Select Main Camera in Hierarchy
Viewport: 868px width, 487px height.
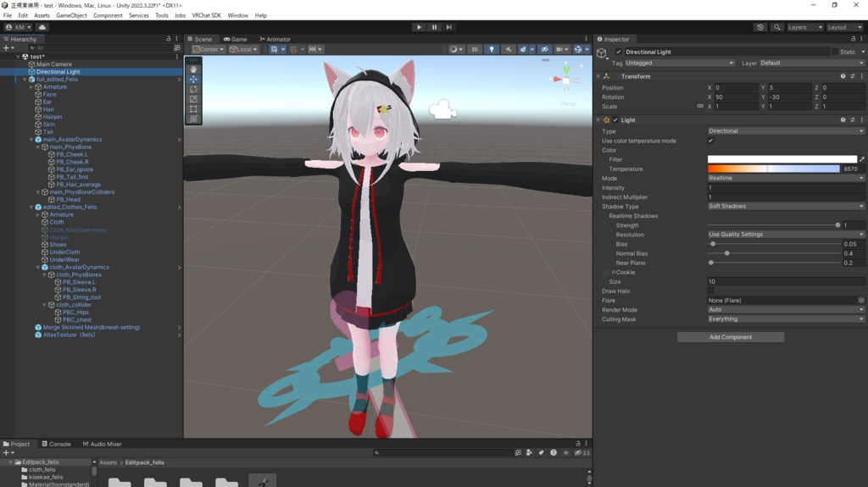pyautogui.click(x=53, y=64)
